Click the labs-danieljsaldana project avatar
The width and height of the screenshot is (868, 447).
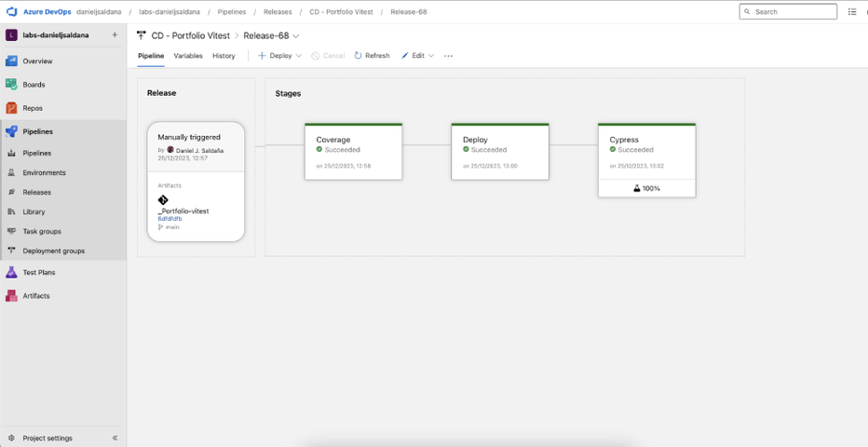click(x=11, y=34)
